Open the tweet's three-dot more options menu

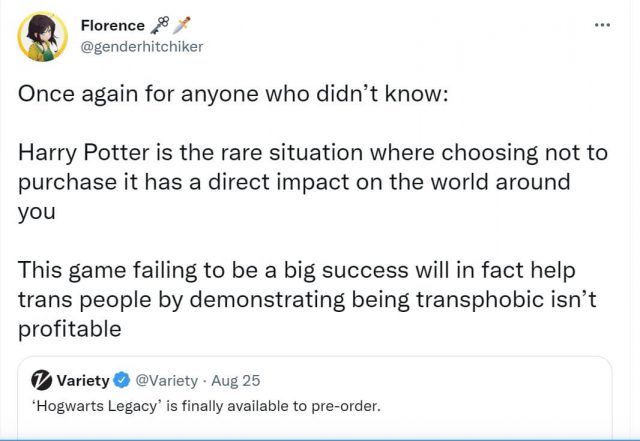click(x=602, y=26)
